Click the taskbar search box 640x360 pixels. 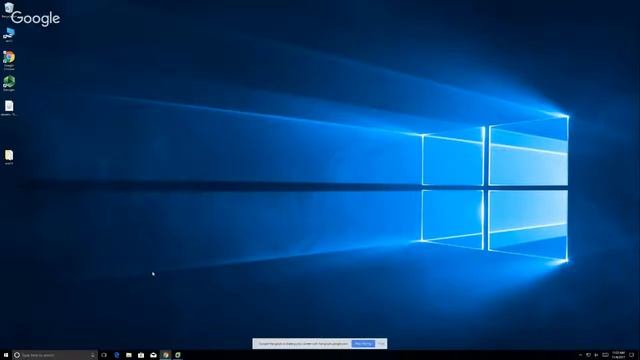tap(55, 355)
